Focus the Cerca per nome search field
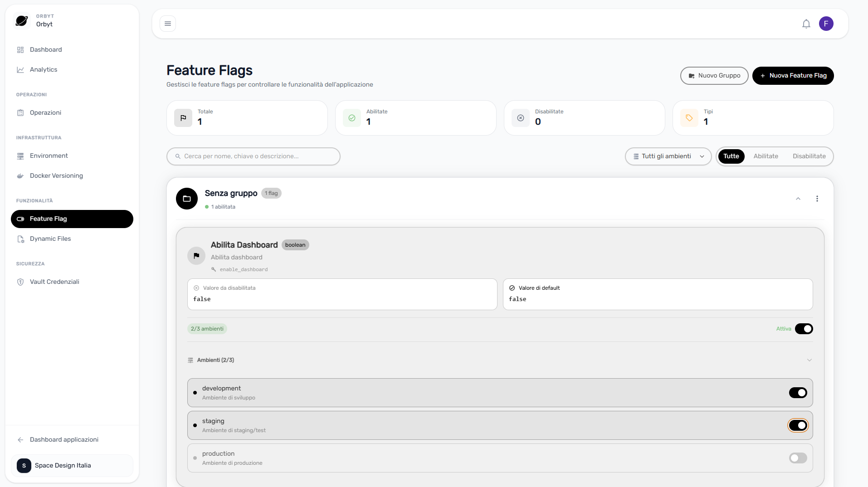Screen dimensions: 868x487 [254, 156]
